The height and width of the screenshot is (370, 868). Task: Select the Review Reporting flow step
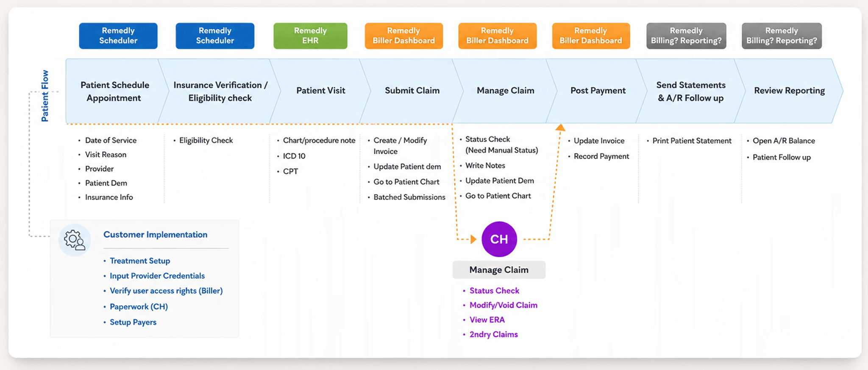(789, 91)
